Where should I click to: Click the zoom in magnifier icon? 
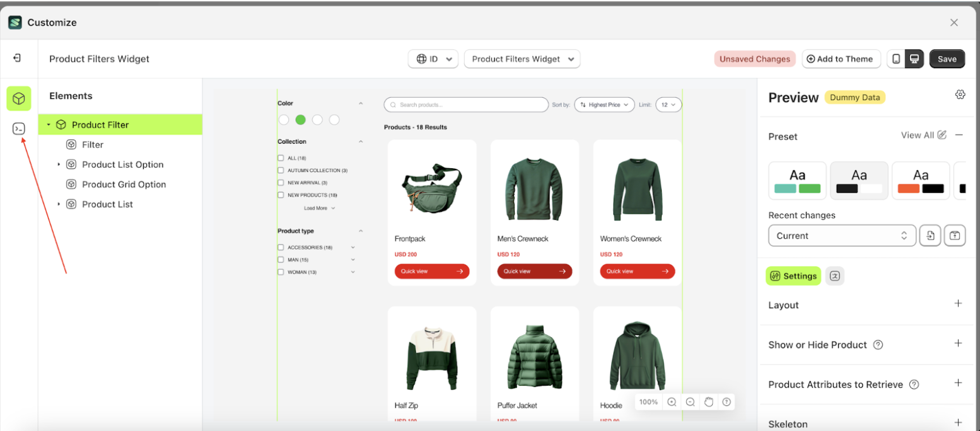(672, 402)
